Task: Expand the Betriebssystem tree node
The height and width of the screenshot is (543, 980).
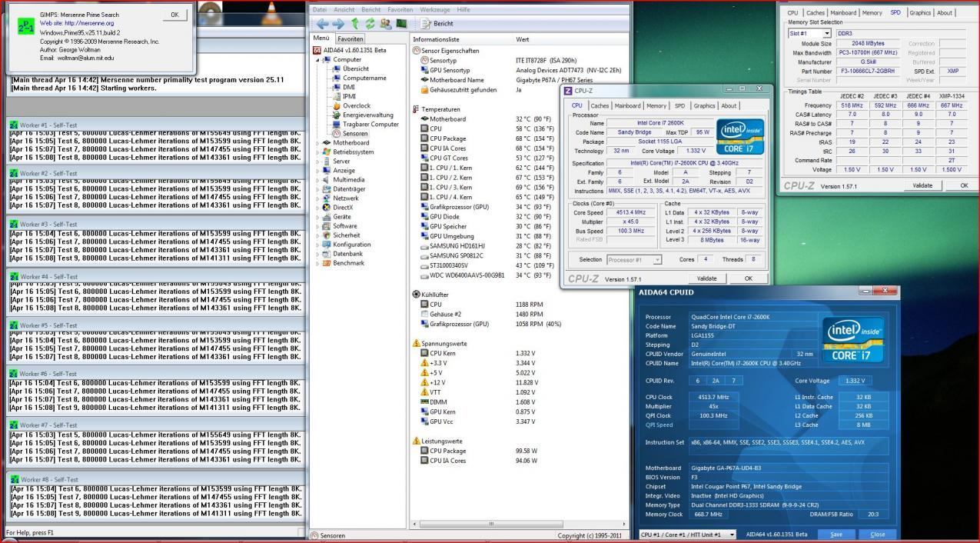Action: [x=318, y=152]
